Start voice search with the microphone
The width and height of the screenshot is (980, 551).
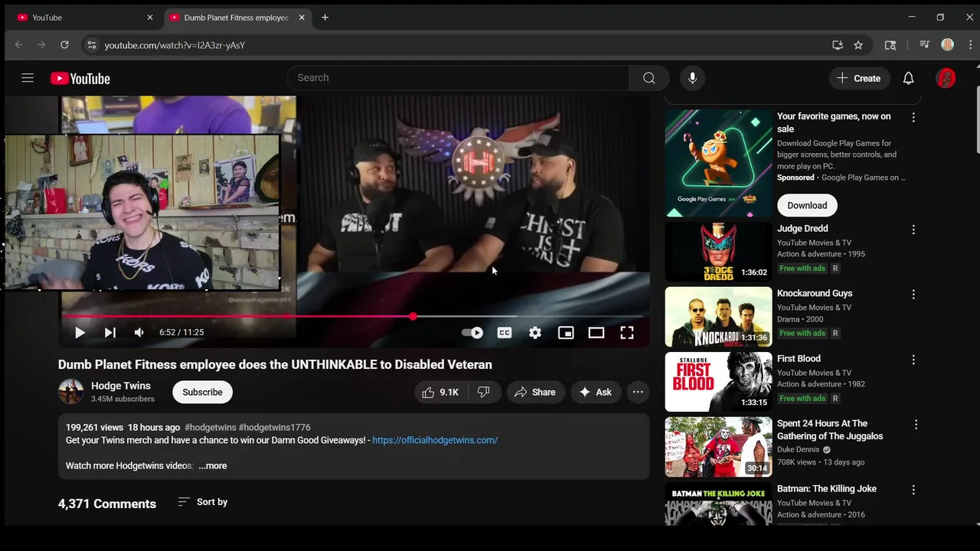tap(692, 78)
